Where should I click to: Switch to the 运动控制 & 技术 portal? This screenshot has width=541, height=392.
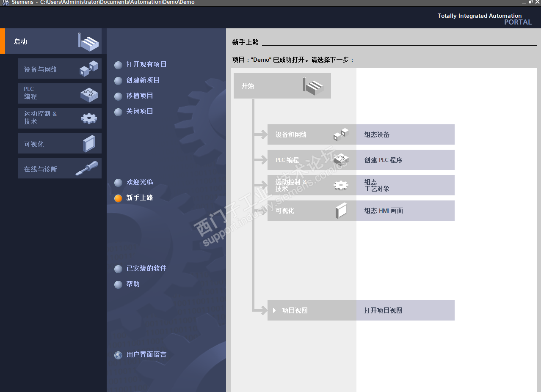tap(60, 118)
